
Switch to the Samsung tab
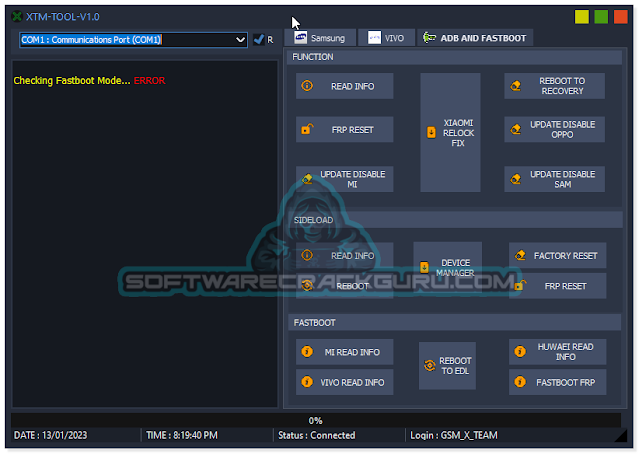point(320,38)
